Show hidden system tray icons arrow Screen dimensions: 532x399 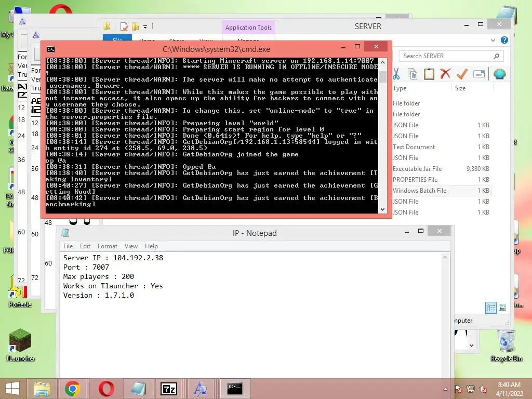[x=445, y=389]
